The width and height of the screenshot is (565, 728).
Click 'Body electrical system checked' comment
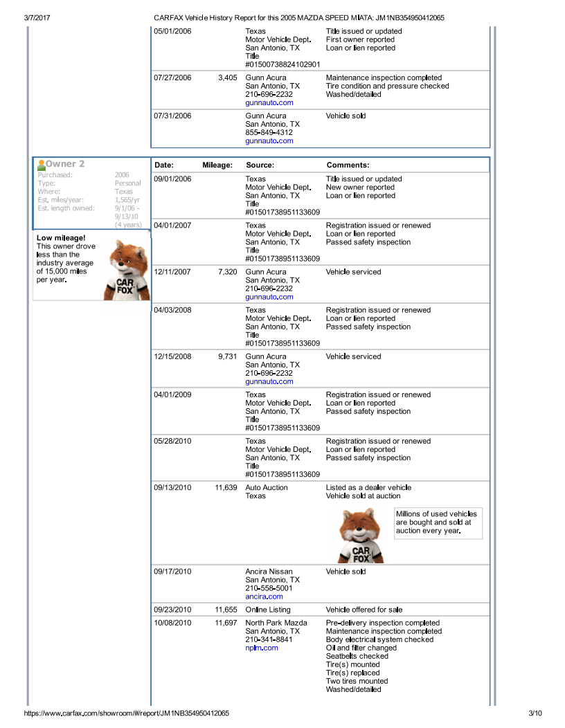379,639
